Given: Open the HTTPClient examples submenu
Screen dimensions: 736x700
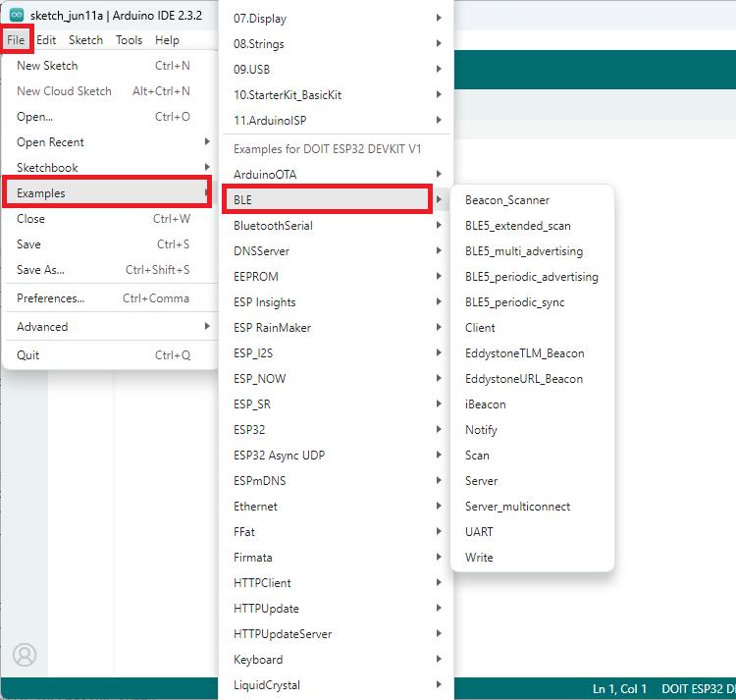Looking at the screenshot, I should pyautogui.click(x=336, y=582).
